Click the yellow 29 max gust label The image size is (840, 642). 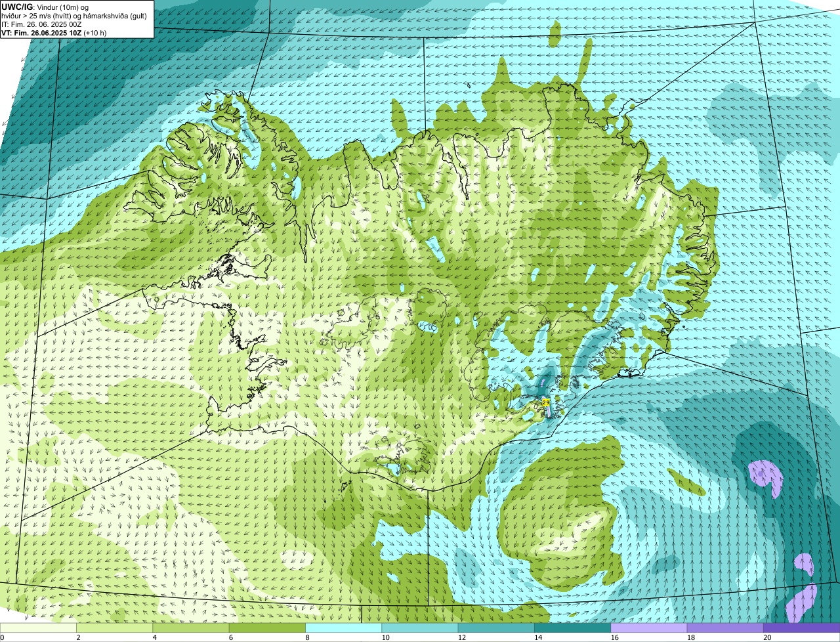(x=546, y=402)
